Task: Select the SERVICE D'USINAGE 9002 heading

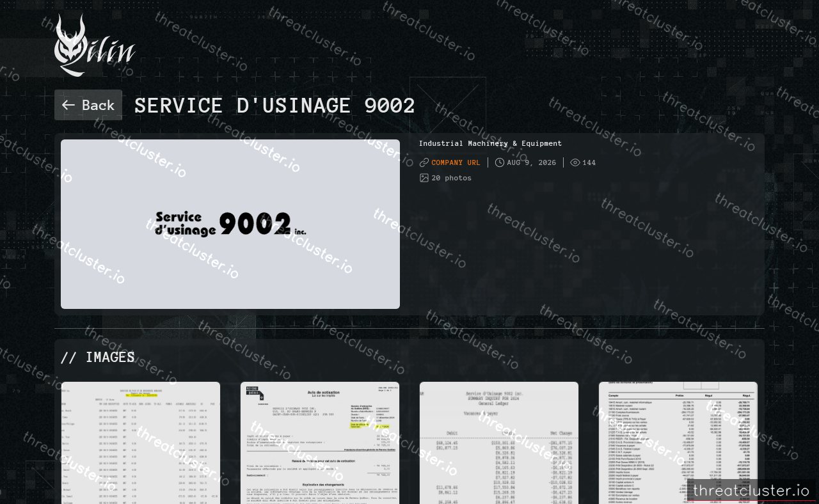Action: click(x=274, y=106)
